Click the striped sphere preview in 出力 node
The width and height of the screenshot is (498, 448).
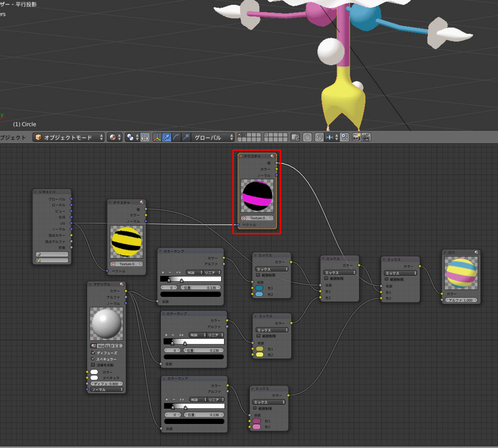coord(461,273)
